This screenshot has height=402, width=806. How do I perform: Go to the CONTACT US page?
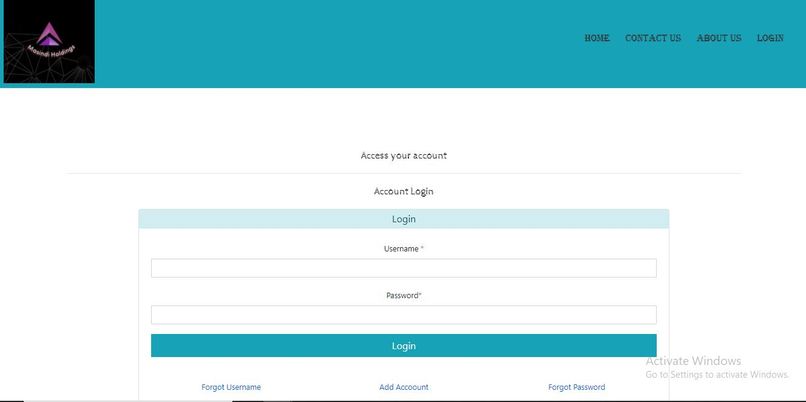coord(653,38)
